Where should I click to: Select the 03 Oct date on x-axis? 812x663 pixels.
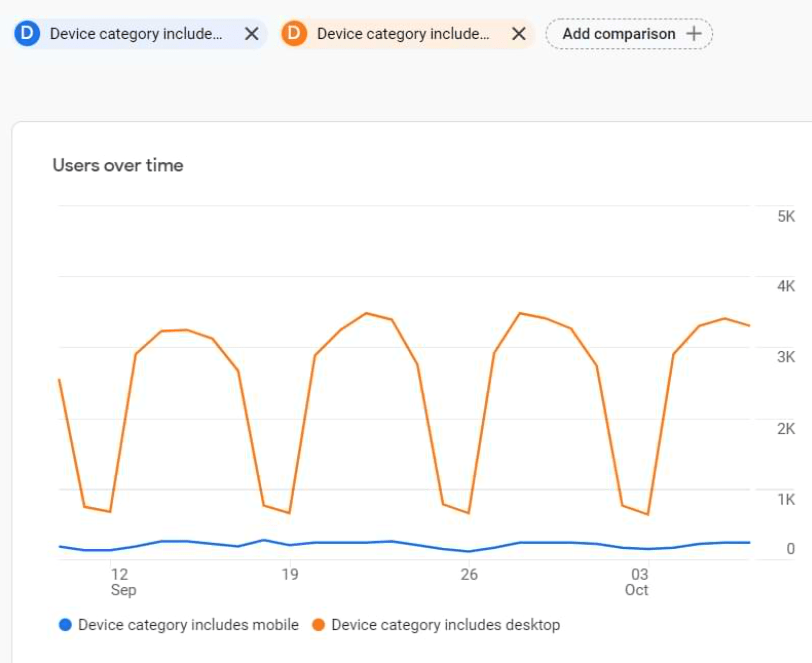[638, 582]
